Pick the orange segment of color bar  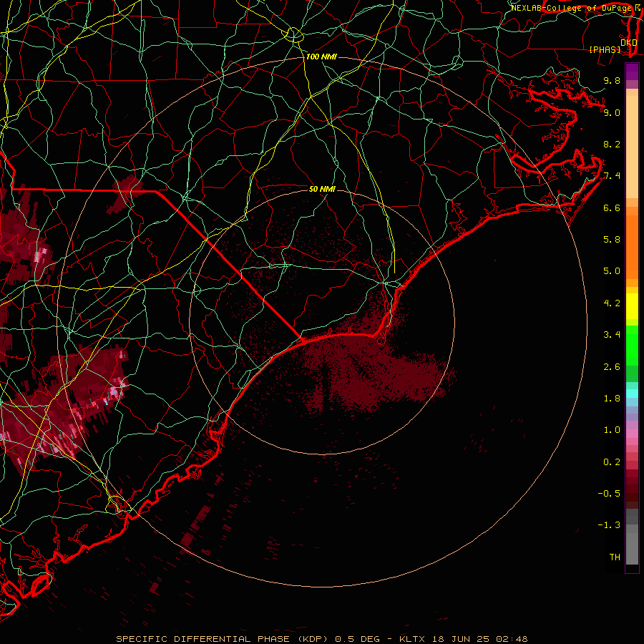click(x=632, y=247)
